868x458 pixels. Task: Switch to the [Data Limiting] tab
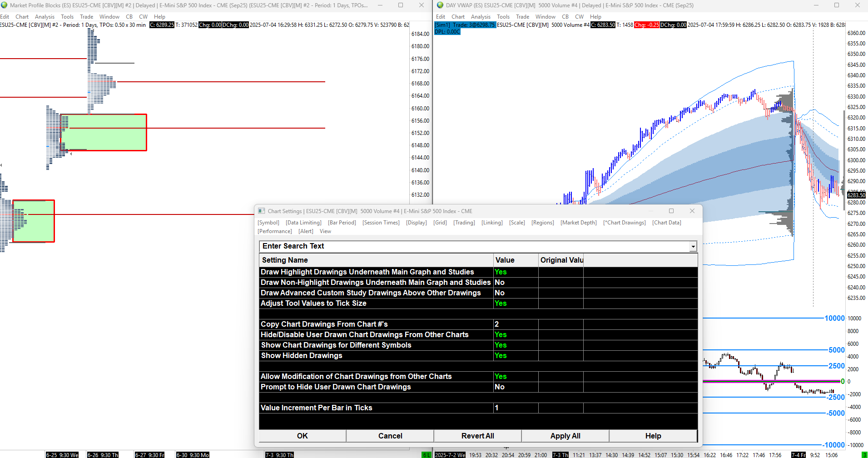[x=303, y=223]
